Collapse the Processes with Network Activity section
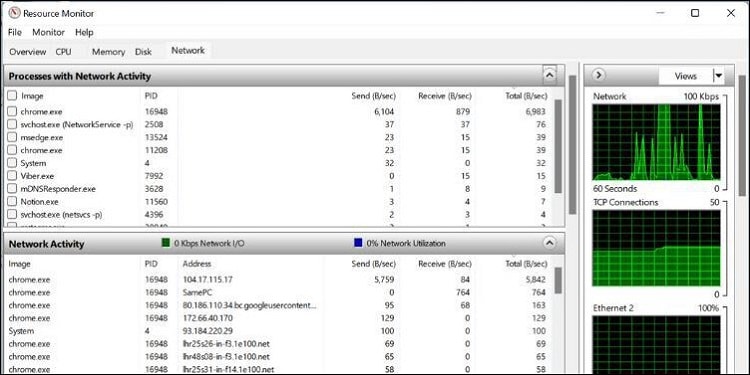The image size is (750, 375). (550, 76)
